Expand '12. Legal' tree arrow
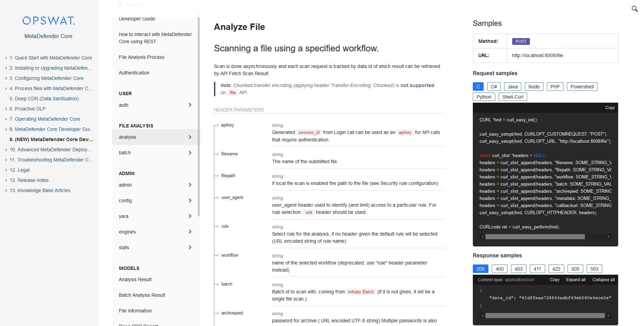 click(x=6, y=170)
